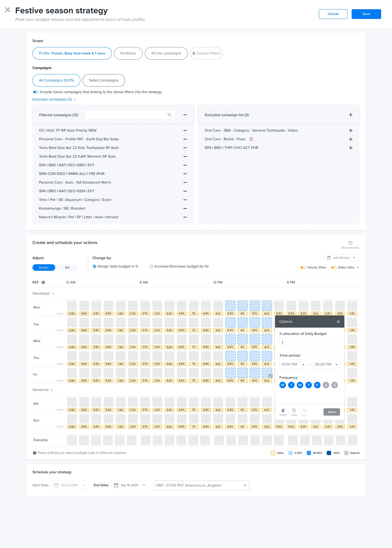Exclude Tetra Pet SB Aquarium campaign
The image size is (392, 548).
(185, 200)
